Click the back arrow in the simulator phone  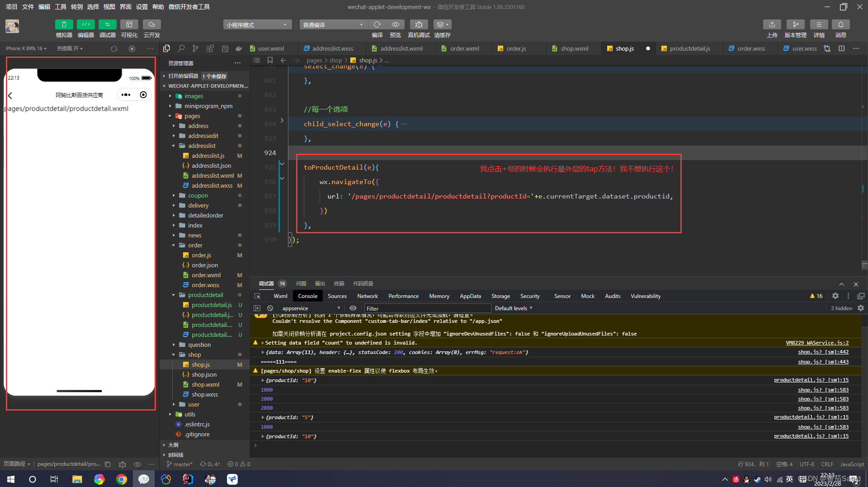(10, 95)
